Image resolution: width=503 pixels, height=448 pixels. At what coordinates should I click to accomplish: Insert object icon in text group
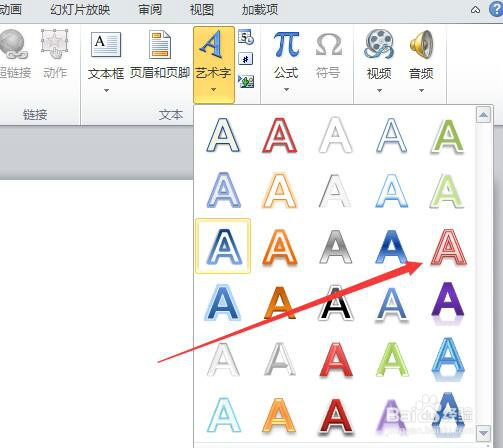pyautogui.click(x=246, y=82)
